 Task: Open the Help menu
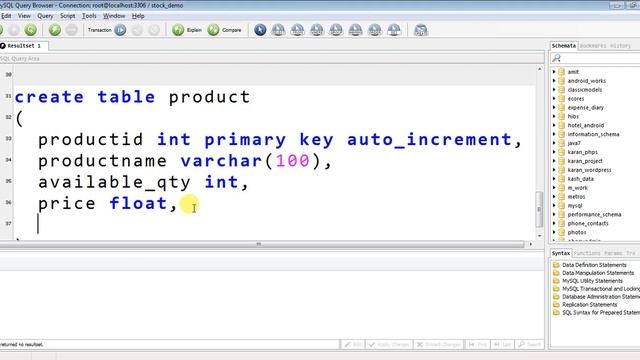138,16
